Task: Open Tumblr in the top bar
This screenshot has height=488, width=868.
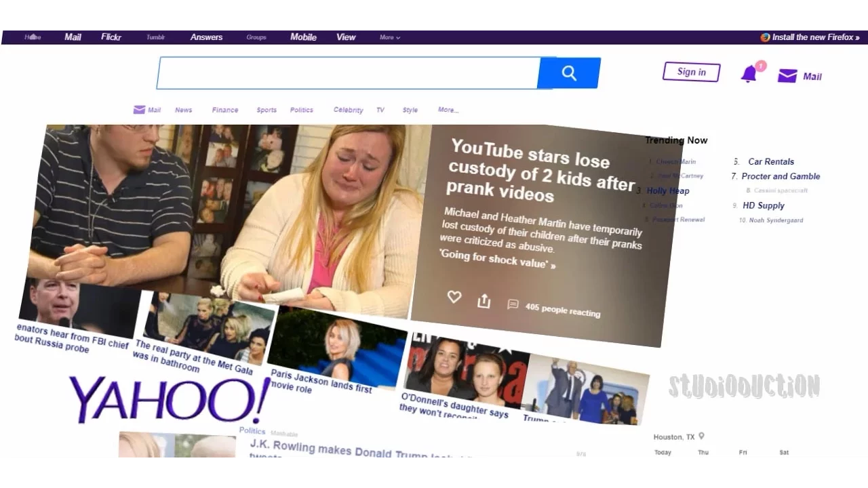Action: 156,37
